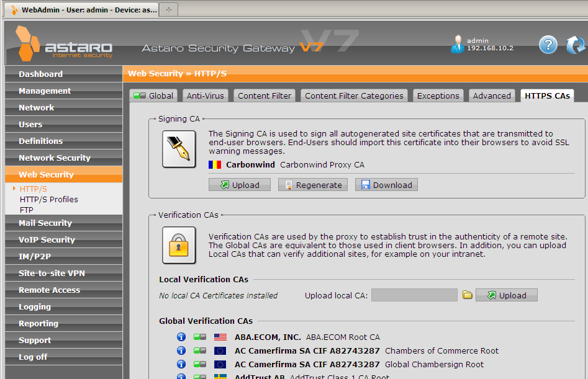Open Site-to-site VPN menu
The height and width of the screenshot is (379, 588).
pos(64,273)
